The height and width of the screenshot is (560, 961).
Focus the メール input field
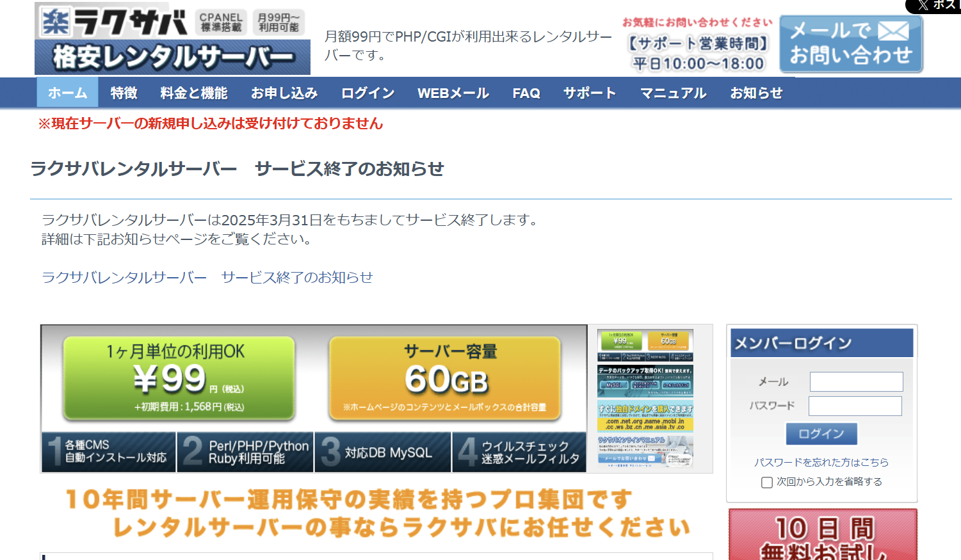[856, 381]
